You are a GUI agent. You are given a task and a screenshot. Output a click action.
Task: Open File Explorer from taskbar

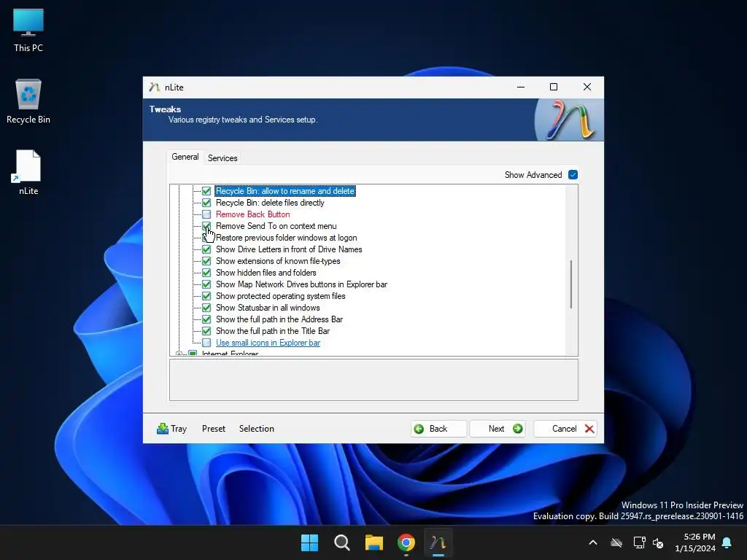point(374,542)
